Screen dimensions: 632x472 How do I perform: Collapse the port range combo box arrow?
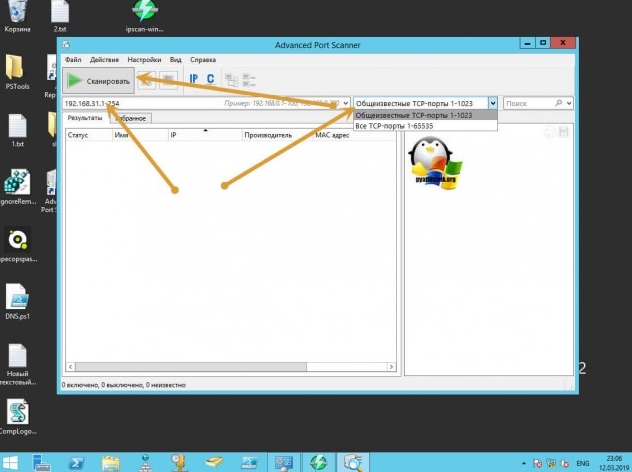pos(492,103)
